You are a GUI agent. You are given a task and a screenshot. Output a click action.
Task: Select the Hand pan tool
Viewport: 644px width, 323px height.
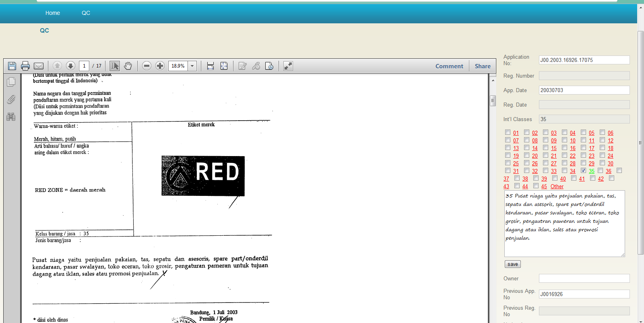coord(128,66)
